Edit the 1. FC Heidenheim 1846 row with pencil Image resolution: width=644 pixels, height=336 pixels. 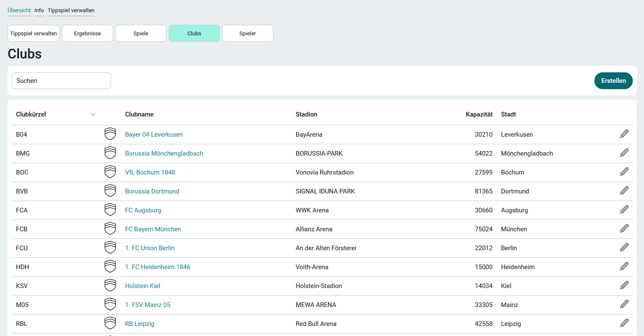tap(624, 266)
